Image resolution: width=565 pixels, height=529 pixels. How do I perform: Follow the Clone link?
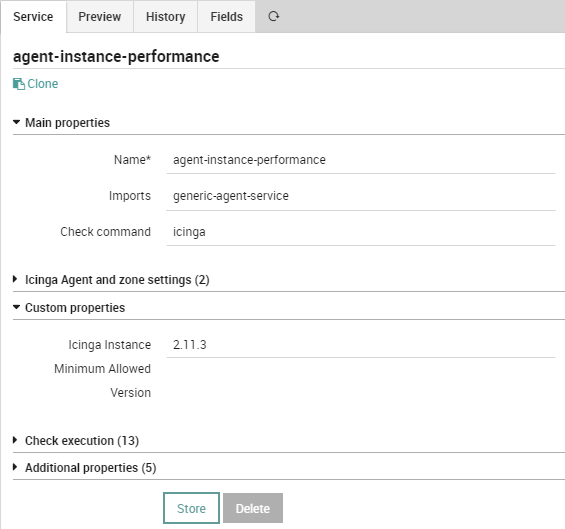(x=43, y=84)
